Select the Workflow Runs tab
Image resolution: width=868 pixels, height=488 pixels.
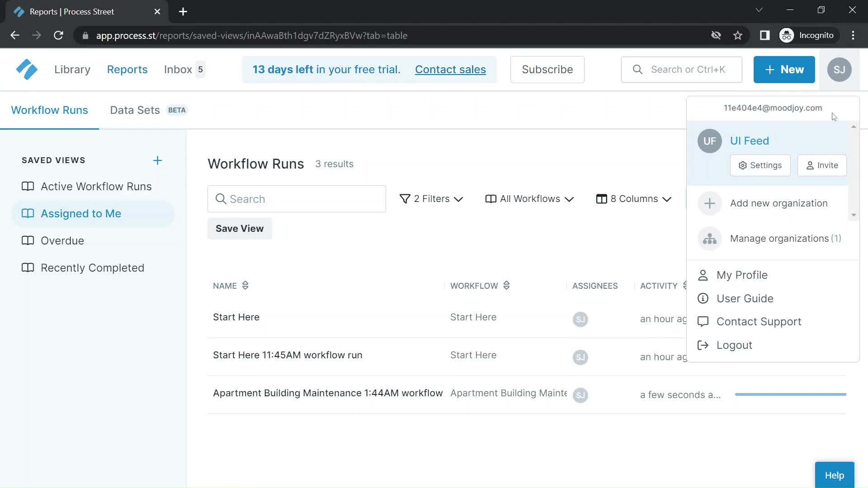(x=49, y=110)
